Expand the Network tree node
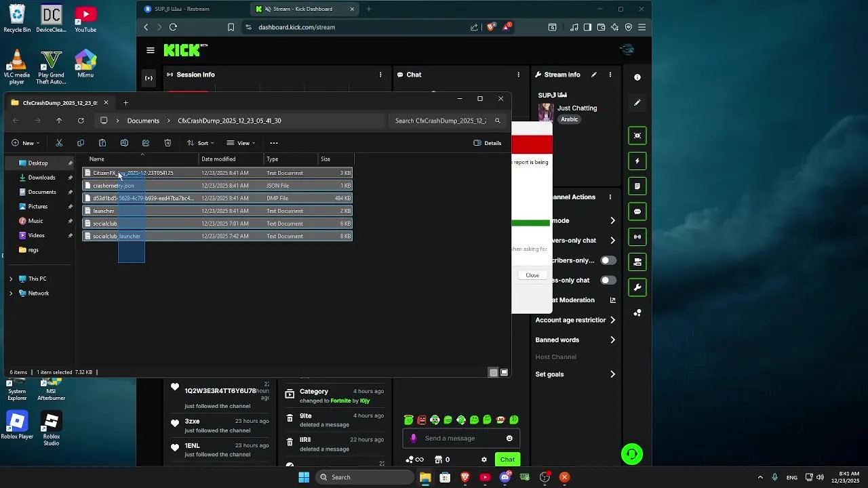Screen dimensions: 868x488 point(11,293)
